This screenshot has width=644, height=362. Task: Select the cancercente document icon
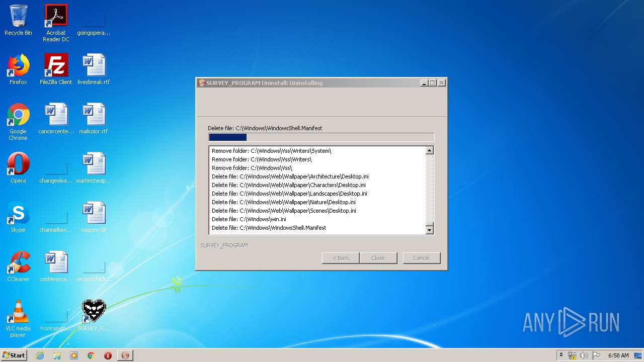point(56,119)
